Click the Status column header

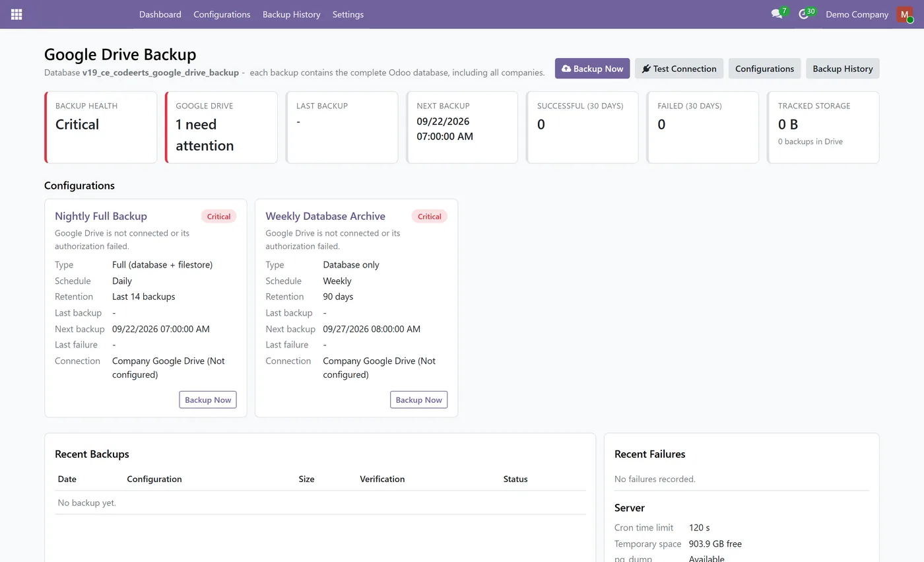tap(515, 479)
